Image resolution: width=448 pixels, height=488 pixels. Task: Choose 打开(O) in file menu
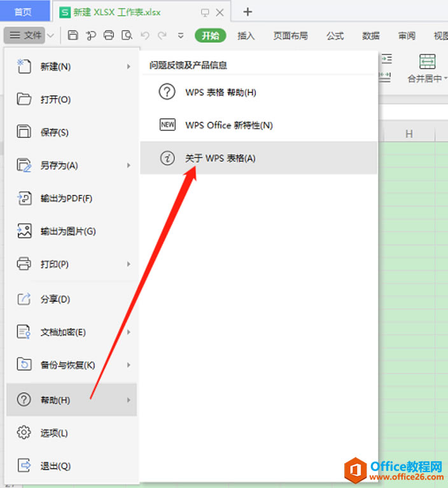(72, 100)
